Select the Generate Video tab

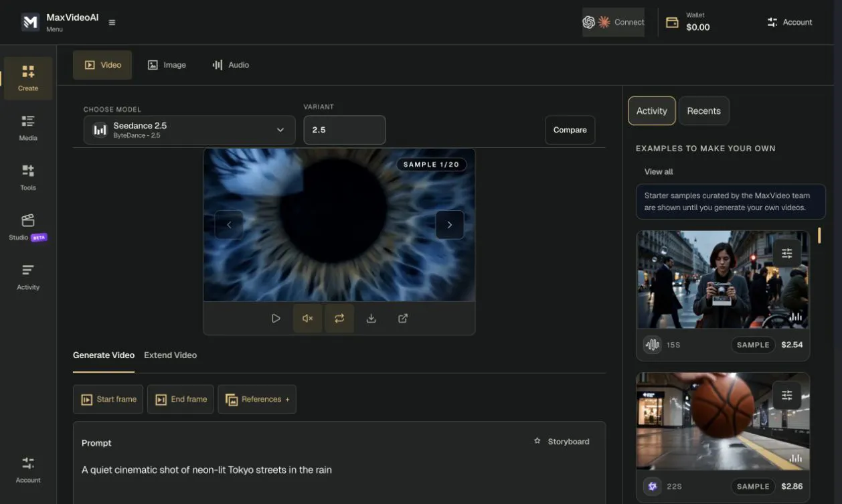(x=104, y=355)
